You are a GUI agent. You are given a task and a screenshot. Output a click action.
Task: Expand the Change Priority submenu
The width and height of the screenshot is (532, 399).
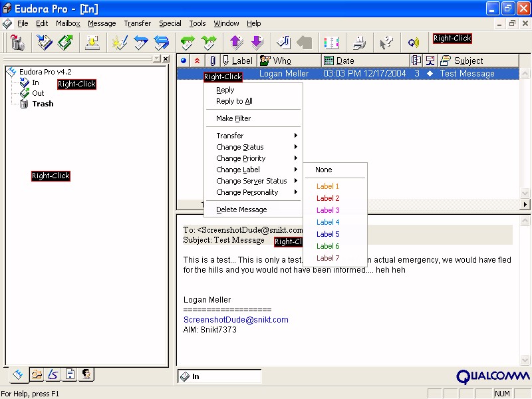pos(253,158)
